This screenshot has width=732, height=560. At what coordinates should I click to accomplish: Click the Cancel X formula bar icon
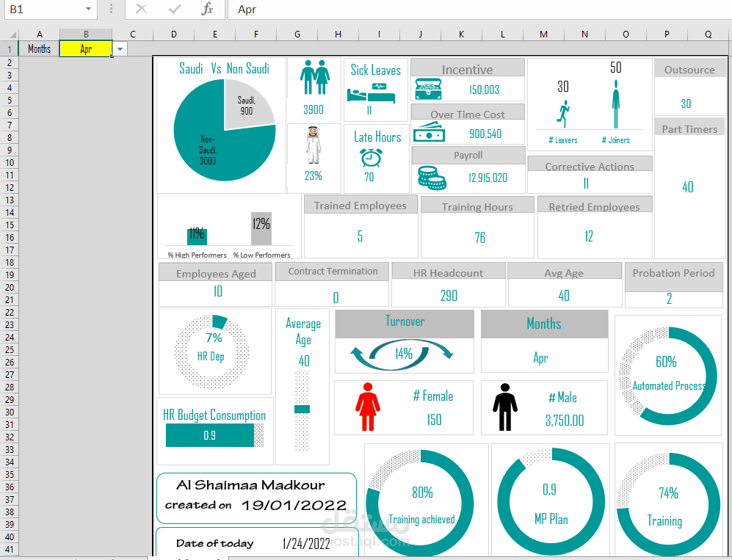click(141, 9)
